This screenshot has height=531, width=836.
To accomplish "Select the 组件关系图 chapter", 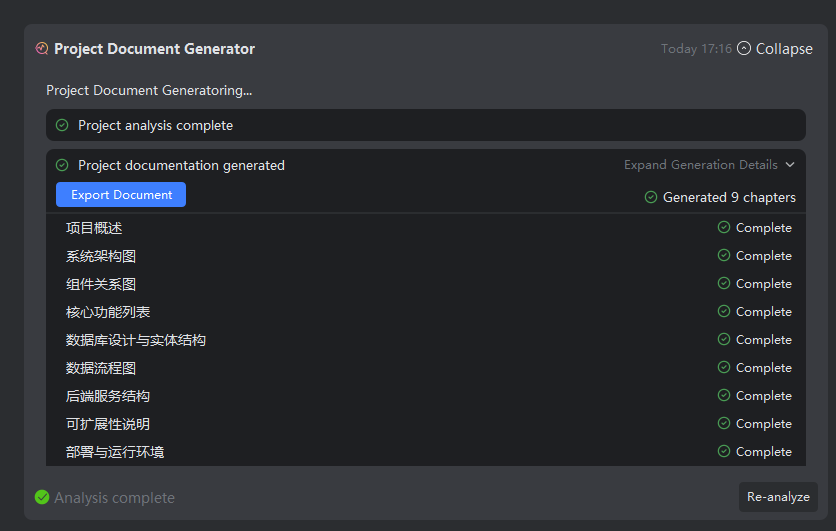I will [101, 284].
